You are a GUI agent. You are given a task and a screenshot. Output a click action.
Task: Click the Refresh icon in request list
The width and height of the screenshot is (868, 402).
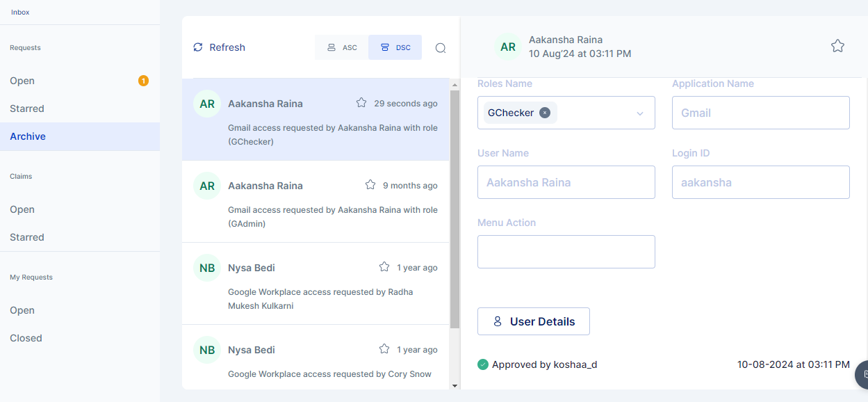click(198, 47)
